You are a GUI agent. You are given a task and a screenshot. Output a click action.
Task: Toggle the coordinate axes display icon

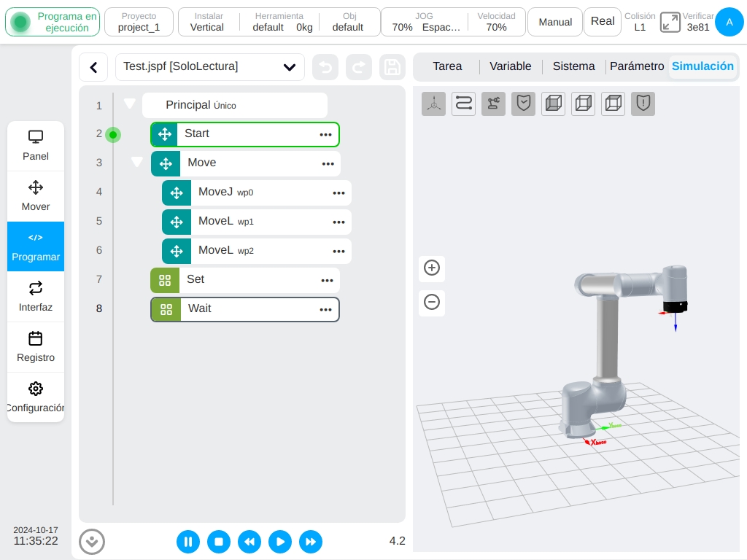[433, 104]
